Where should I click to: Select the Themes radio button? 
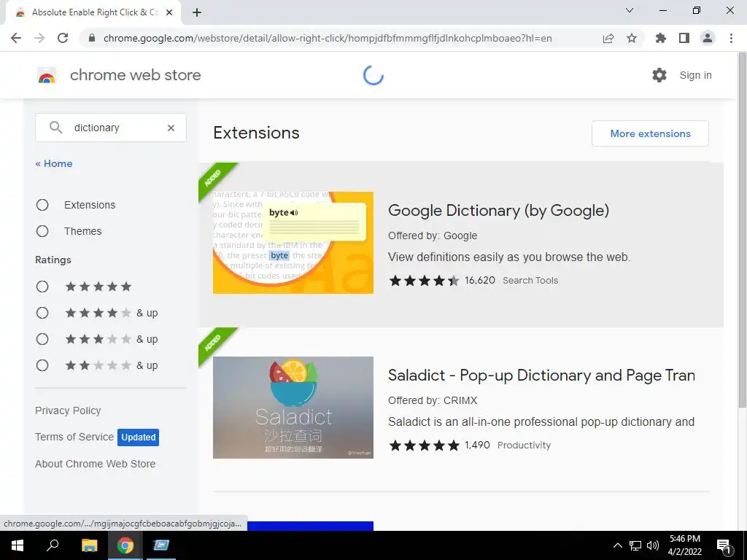pyautogui.click(x=42, y=231)
